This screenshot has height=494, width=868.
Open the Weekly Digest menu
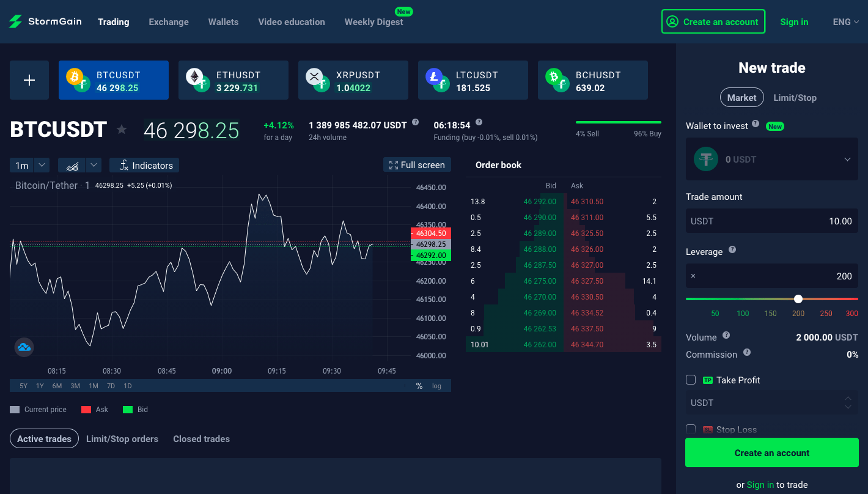point(373,22)
